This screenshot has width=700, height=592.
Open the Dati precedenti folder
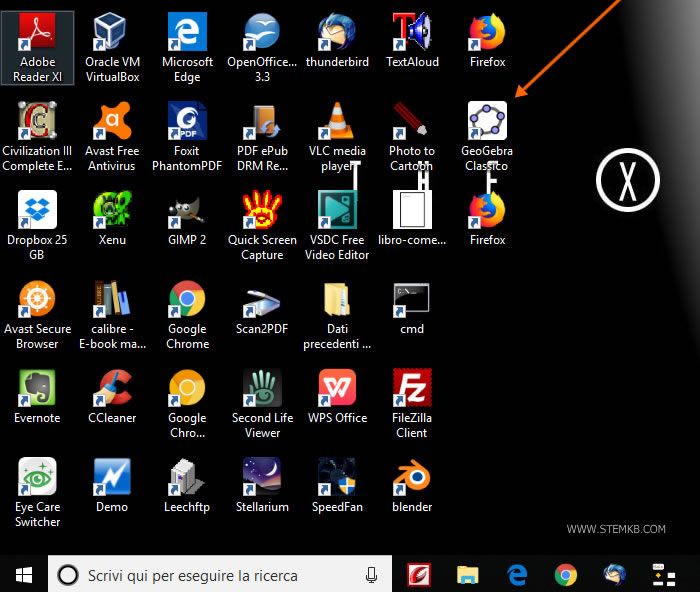tap(337, 315)
